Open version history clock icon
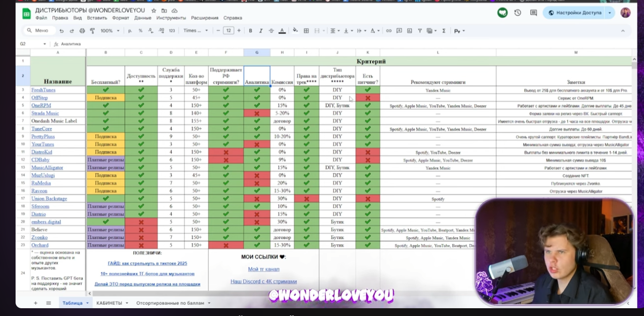This screenshot has height=316, width=644. tap(518, 13)
